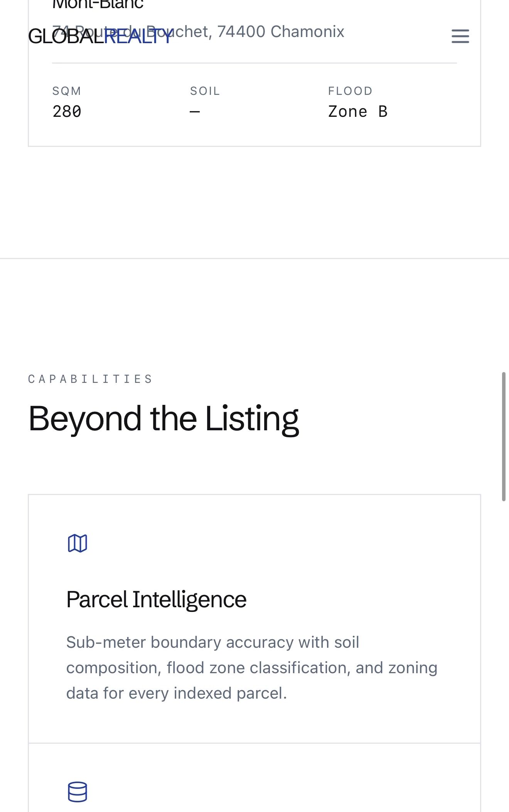Click the Mont-Blanc listing title

(98, 5)
